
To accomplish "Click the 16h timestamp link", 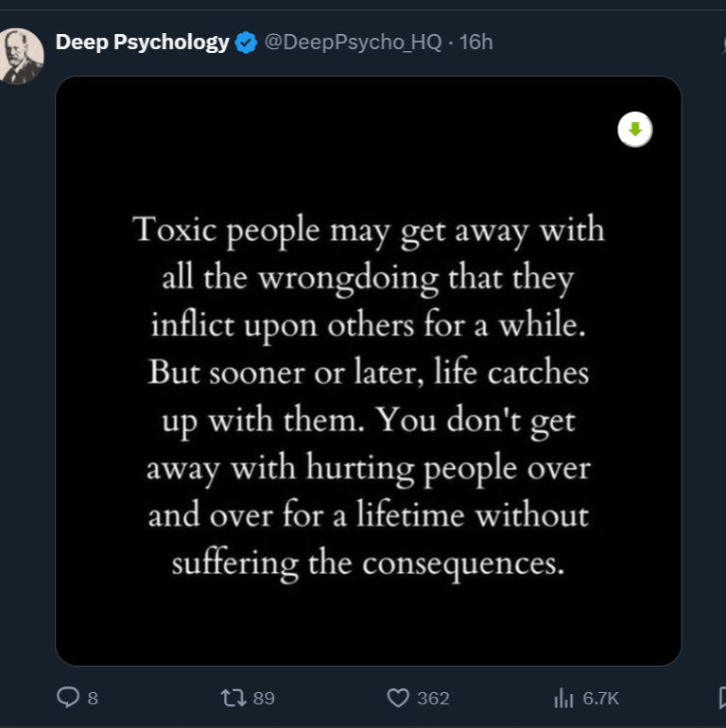I will pyautogui.click(x=475, y=43).
